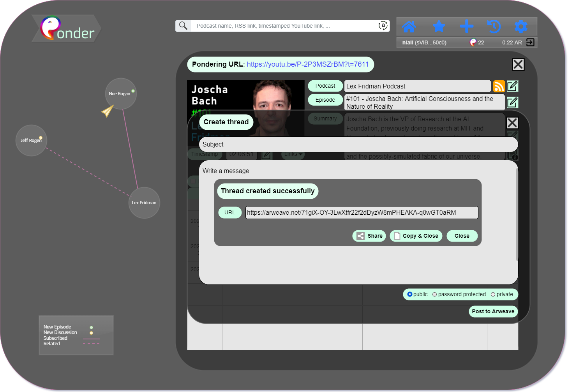This screenshot has height=392, width=568.
Task: Open history via the clock icon
Action: pyautogui.click(x=494, y=26)
